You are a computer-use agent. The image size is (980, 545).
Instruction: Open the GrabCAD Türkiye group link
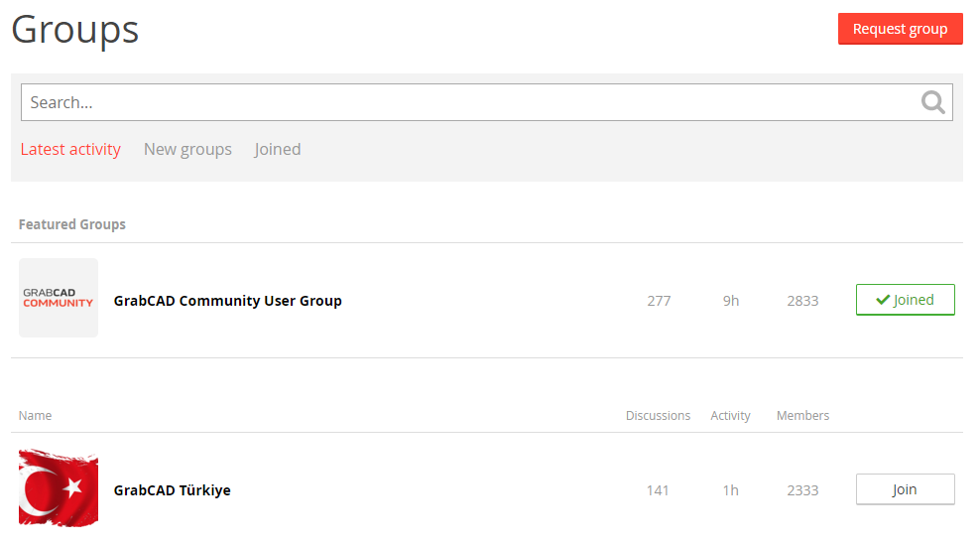coord(173,490)
